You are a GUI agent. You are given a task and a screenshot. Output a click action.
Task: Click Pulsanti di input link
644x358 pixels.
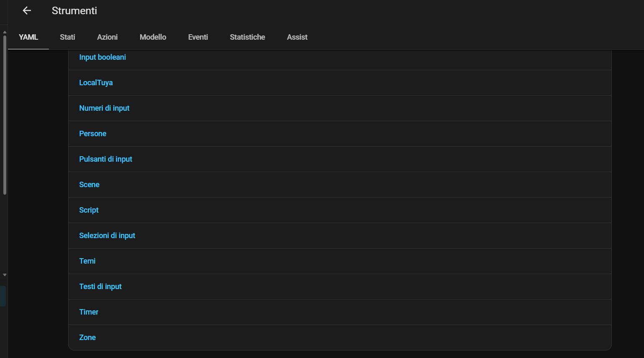click(105, 159)
